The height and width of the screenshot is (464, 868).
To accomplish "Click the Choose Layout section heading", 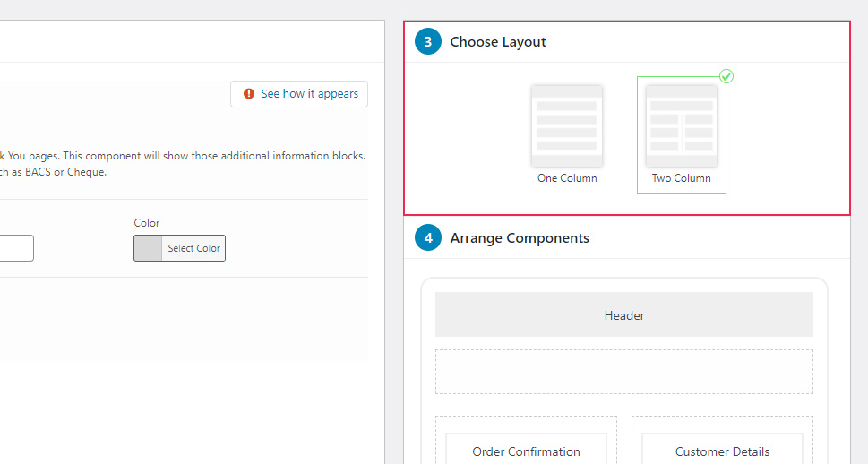I will click(497, 42).
